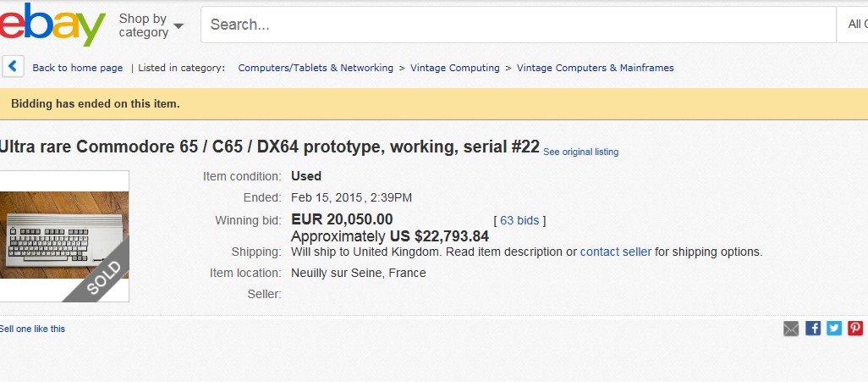Image resolution: width=868 pixels, height=382 pixels.
Task: Open Computers/Tablets & Networking category
Action: pyautogui.click(x=316, y=68)
